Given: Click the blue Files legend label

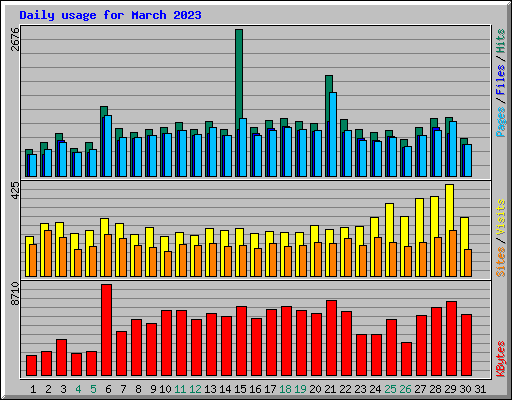Looking at the screenshot, I should pyautogui.click(x=500, y=79).
